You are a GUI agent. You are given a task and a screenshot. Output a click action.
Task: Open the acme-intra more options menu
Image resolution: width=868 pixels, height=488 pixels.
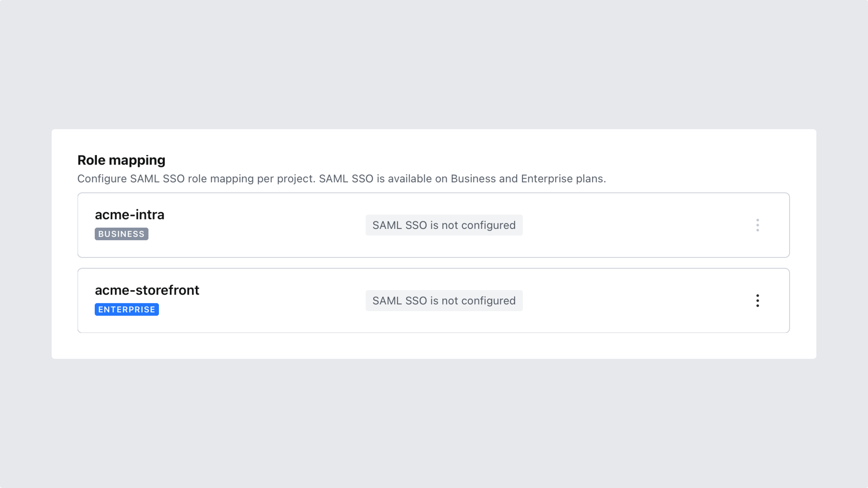point(757,225)
